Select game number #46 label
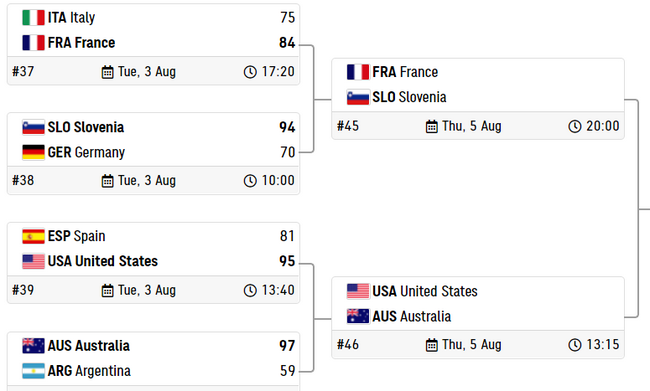The width and height of the screenshot is (650, 391). (x=348, y=345)
